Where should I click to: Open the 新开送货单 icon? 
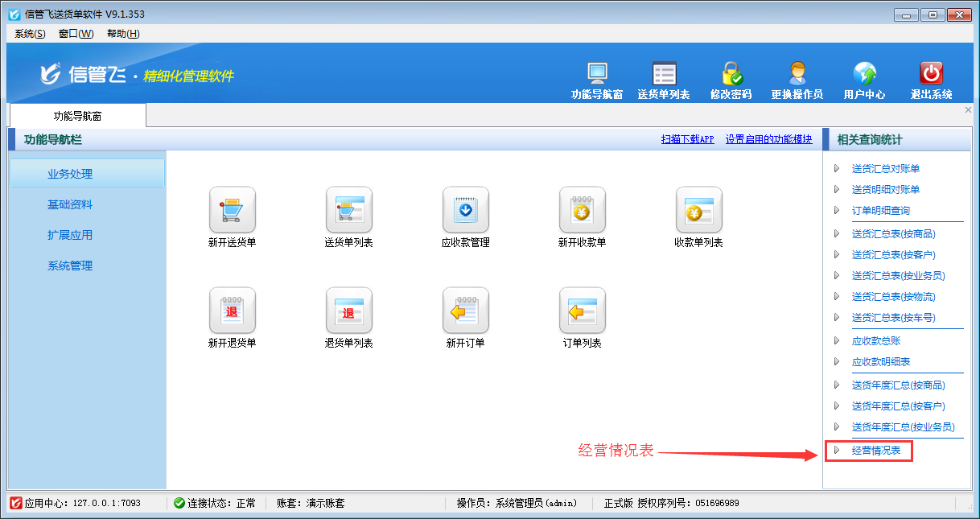coord(232,211)
